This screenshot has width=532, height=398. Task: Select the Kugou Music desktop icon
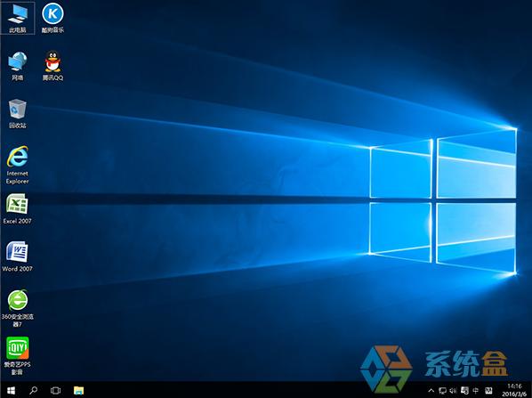(x=52, y=18)
